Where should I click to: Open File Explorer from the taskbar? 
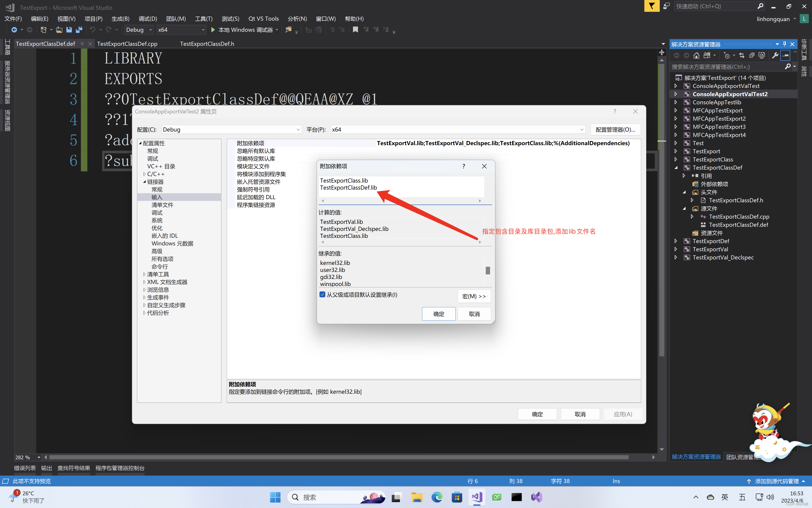click(417, 497)
